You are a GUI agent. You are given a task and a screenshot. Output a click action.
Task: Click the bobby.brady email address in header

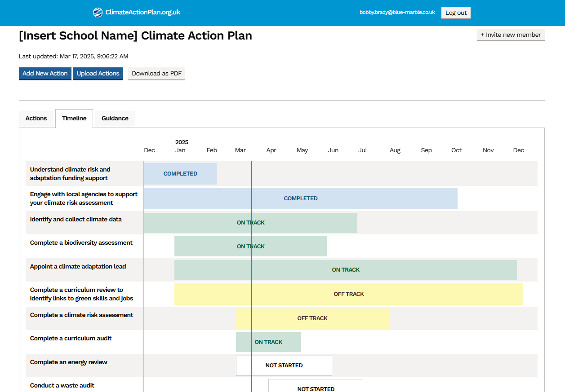coord(397,13)
